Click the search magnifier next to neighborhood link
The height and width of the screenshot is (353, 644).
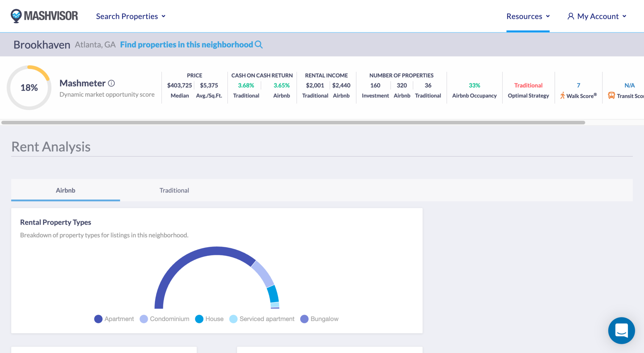pyautogui.click(x=258, y=44)
